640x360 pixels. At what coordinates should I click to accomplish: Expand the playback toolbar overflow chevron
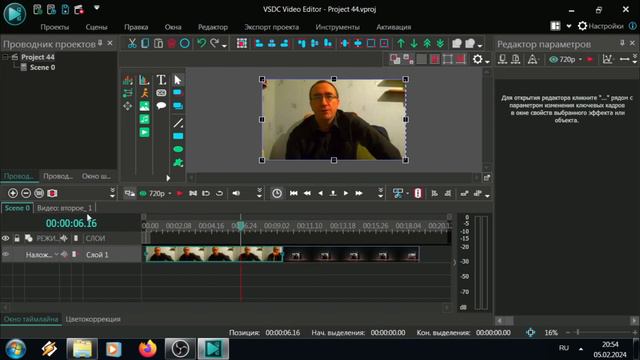tap(380, 193)
